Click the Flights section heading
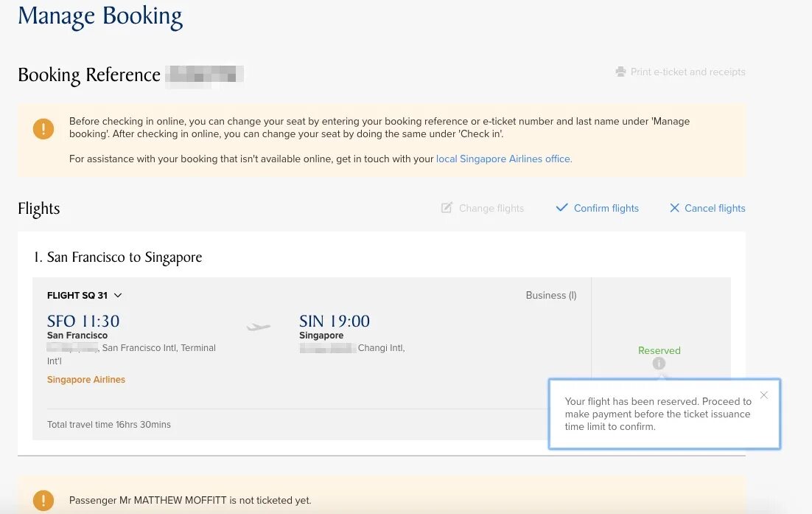This screenshot has height=514, width=812. pyautogui.click(x=39, y=208)
